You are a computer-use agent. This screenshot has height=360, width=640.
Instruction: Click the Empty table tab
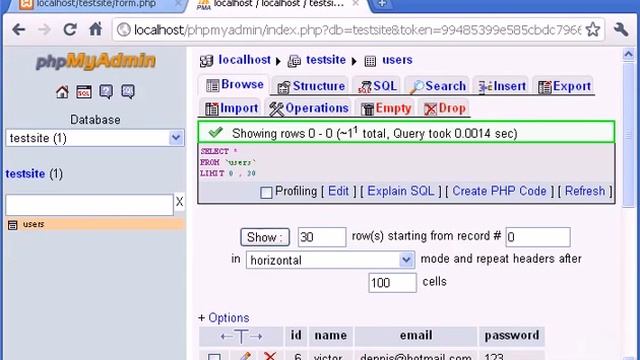pyautogui.click(x=386, y=108)
